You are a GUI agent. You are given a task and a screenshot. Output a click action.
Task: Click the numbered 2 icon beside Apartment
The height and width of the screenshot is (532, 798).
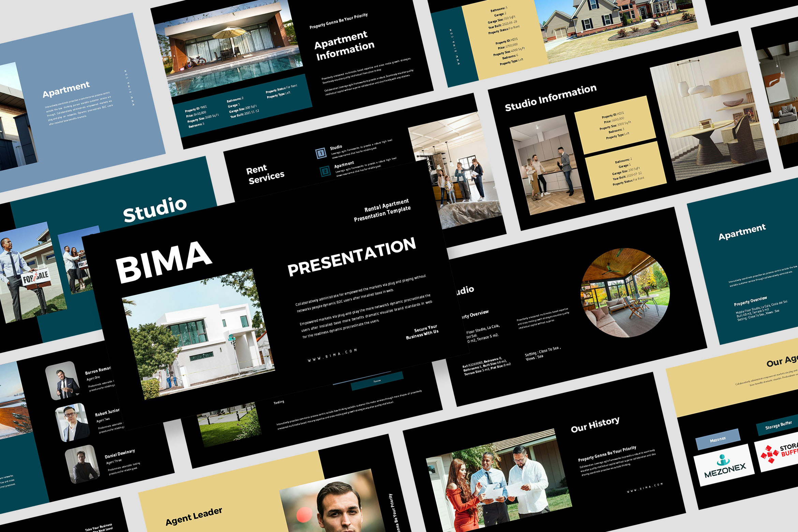click(x=325, y=171)
